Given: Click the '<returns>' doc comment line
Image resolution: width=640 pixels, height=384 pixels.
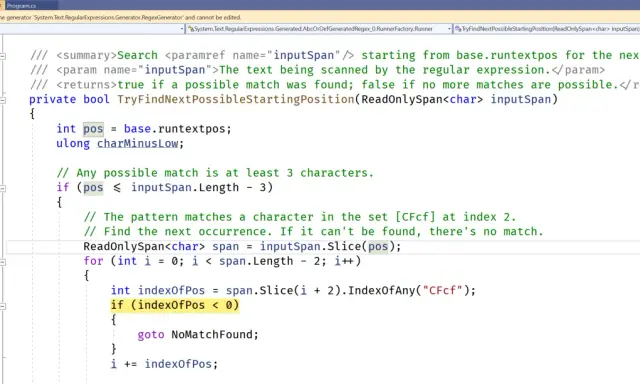Looking at the screenshot, I should [x=334, y=85].
